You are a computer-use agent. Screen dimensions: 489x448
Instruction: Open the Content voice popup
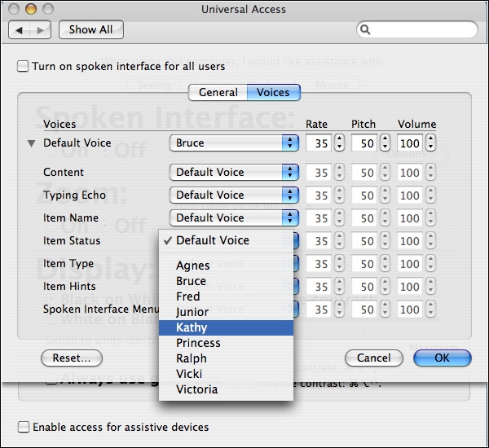coord(234,172)
